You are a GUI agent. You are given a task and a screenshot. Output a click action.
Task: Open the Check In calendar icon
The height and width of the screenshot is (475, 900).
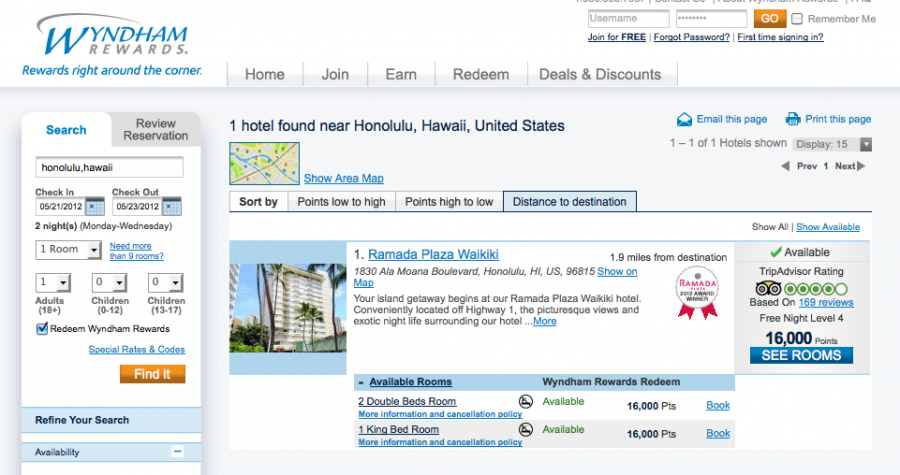(95, 207)
